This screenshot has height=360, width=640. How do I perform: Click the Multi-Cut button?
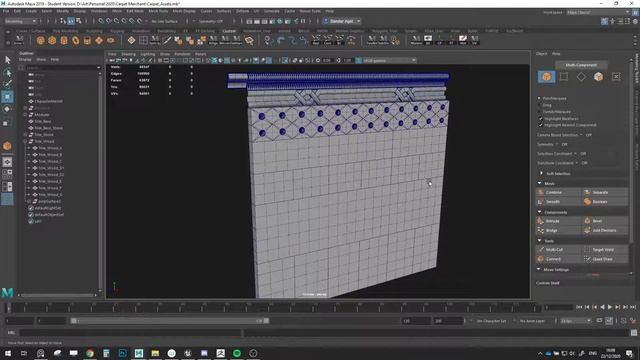click(558, 249)
